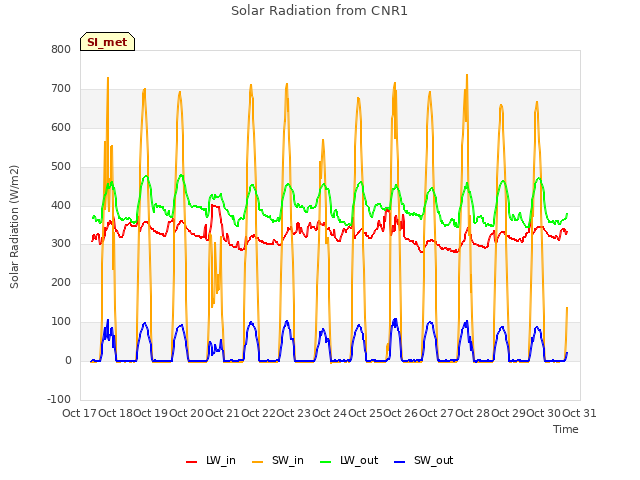Click the red LW_in legend swatch
This screenshot has width=640, height=480.
click(x=191, y=462)
